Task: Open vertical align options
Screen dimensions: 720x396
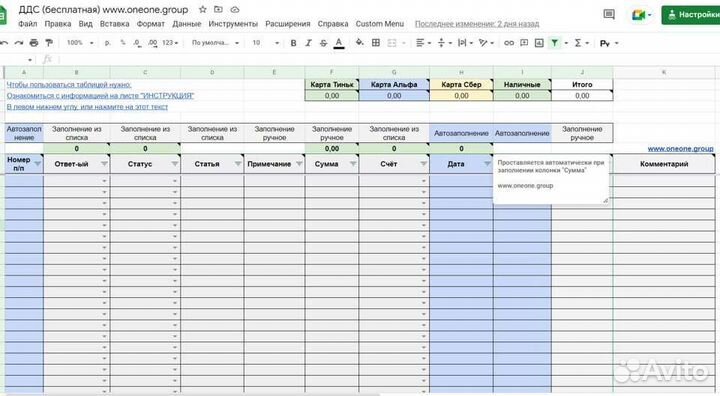Action: pos(444,43)
